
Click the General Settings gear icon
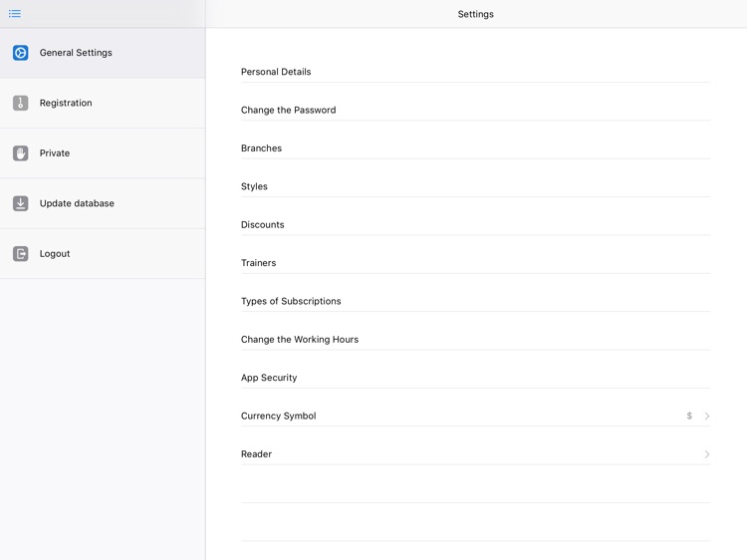coord(21,53)
